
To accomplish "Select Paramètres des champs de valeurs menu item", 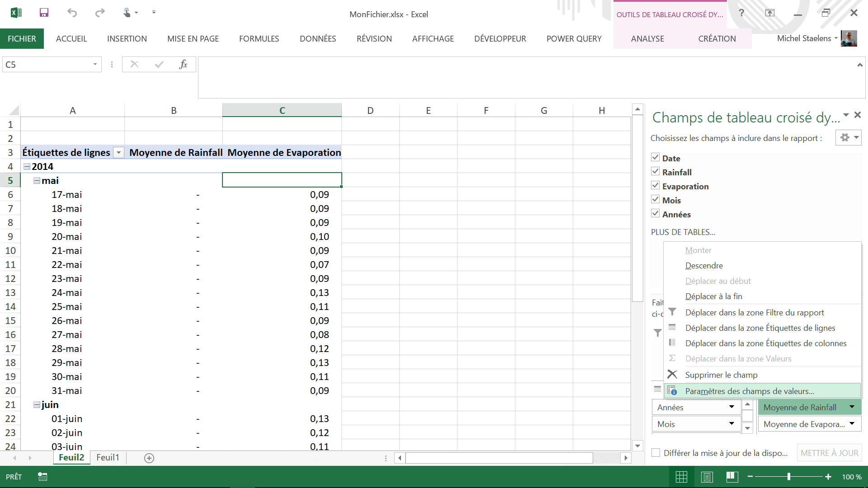I will (749, 391).
